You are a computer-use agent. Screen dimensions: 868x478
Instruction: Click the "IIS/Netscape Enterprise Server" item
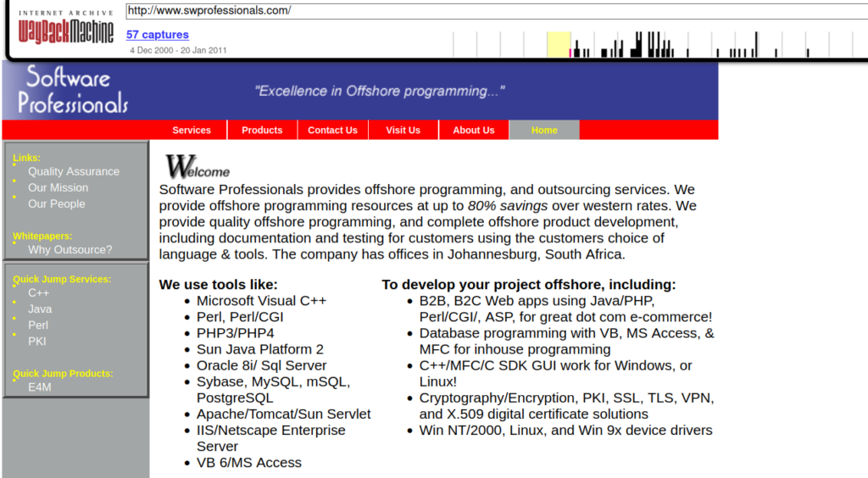coord(270,438)
